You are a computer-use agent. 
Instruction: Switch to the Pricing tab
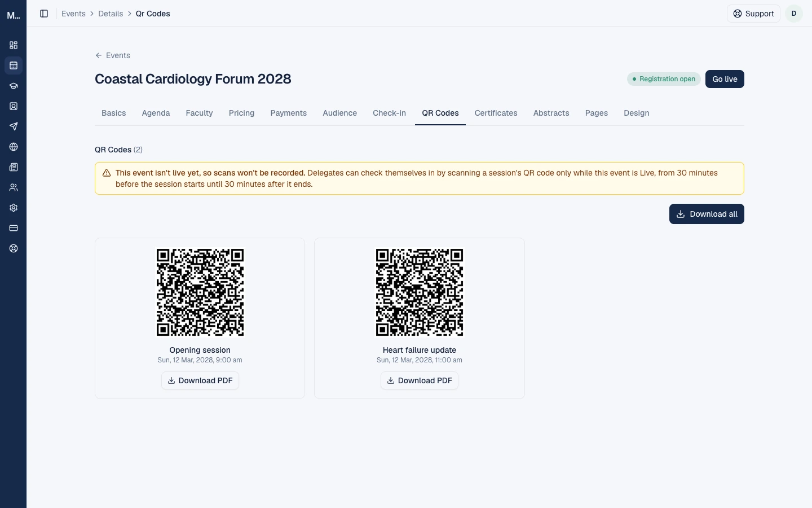pos(241,113)
